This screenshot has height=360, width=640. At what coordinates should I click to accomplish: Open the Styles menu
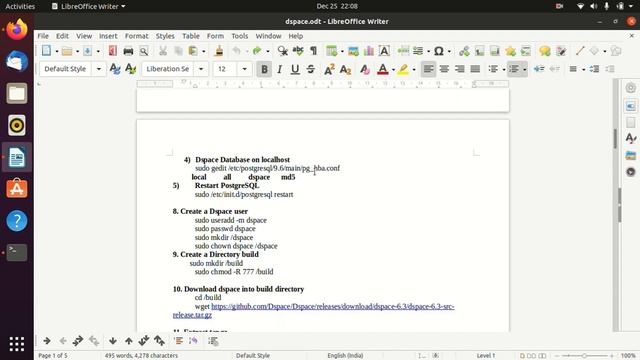point(165,36)
